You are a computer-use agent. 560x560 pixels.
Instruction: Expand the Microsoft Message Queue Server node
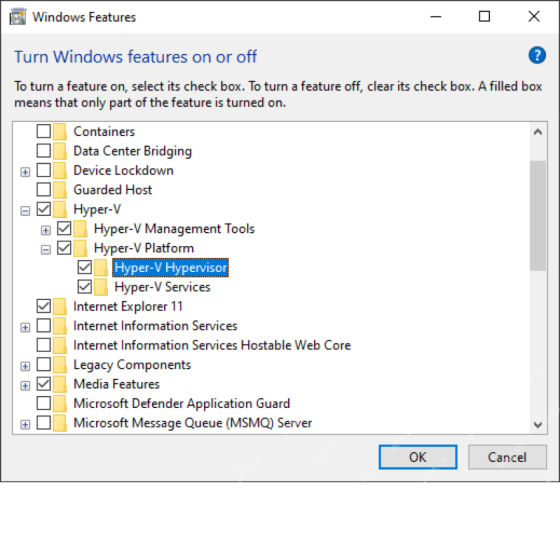pyautogui.click(x=25, y=425)
